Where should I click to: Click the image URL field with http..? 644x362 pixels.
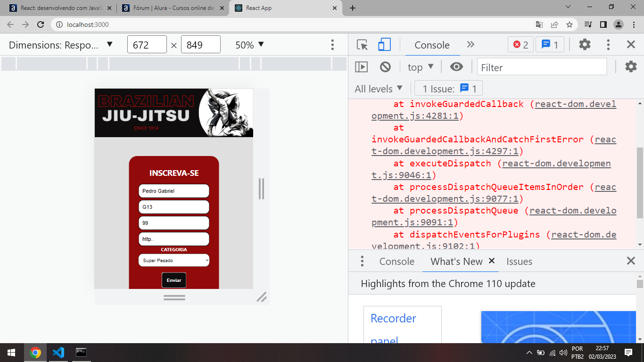(x=174, y=239)
